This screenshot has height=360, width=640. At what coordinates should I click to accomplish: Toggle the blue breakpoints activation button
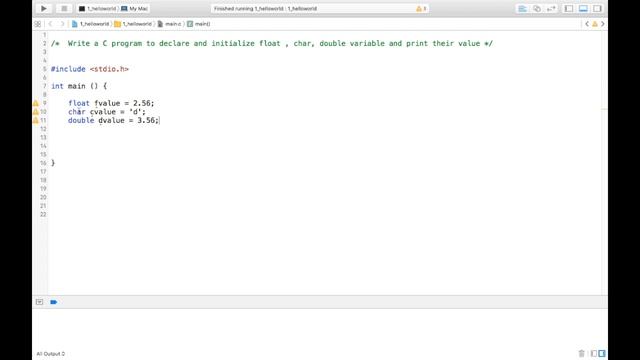(53, 302)
